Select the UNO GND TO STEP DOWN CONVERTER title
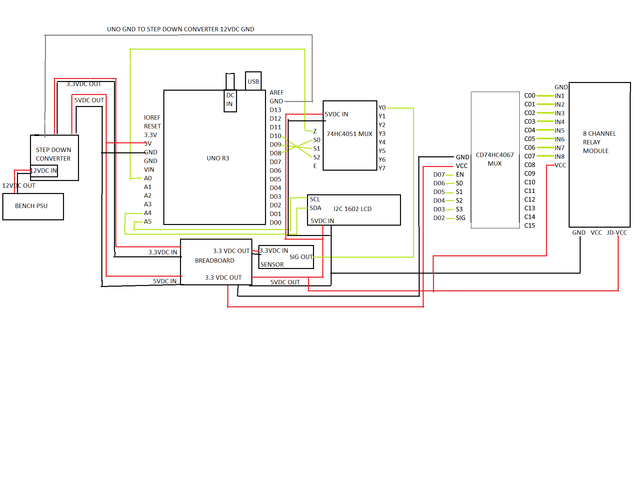640x480 pixels. click(x=180, y=29)
